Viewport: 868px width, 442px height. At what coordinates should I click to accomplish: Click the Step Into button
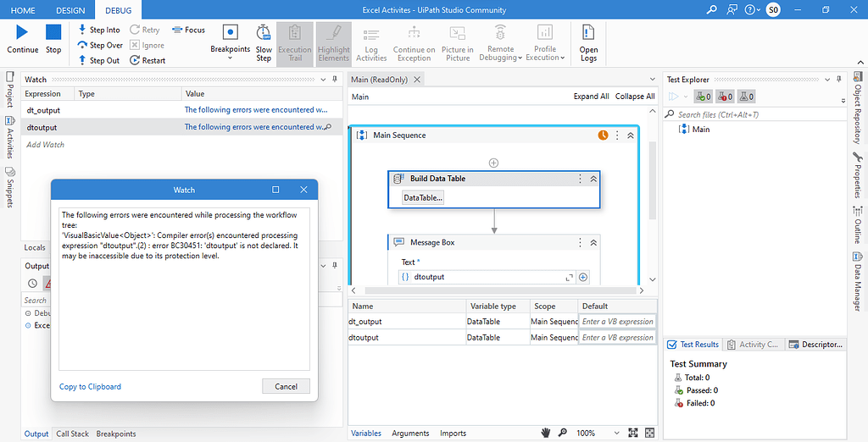(99, 30)
